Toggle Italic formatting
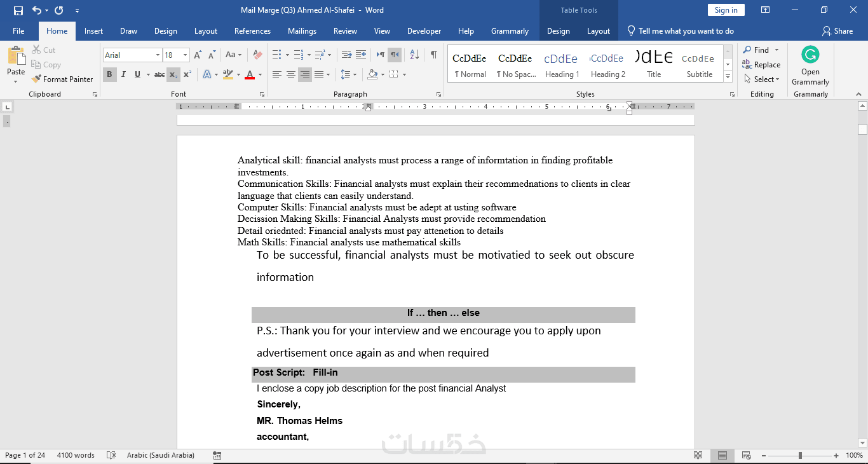The width and height of the screenshot is (868, 464). [123, 74]
